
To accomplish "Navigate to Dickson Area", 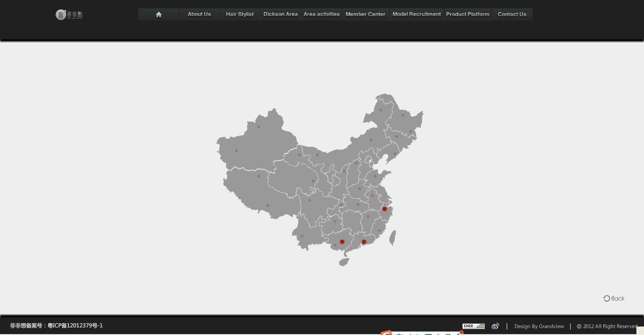I will coord(280,14).
